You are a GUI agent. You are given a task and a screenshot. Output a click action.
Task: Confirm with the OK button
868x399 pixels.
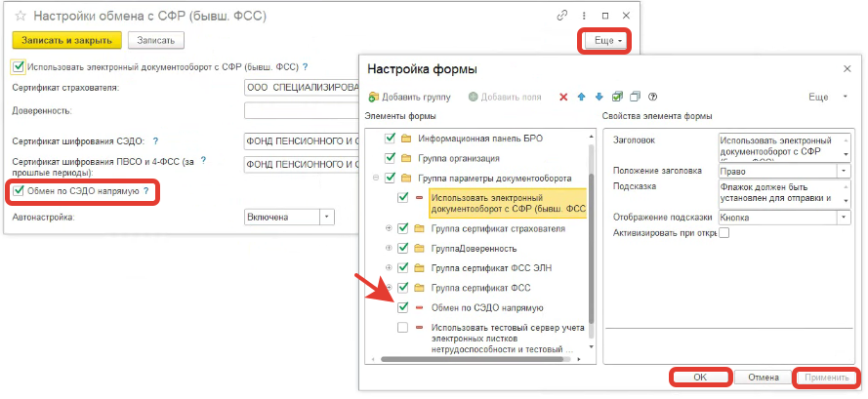pyautogui.click(x=700, y=378)
